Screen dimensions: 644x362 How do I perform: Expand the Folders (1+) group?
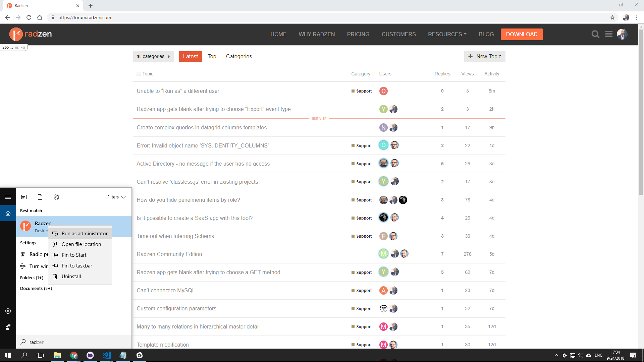click(x=32, y=278)
